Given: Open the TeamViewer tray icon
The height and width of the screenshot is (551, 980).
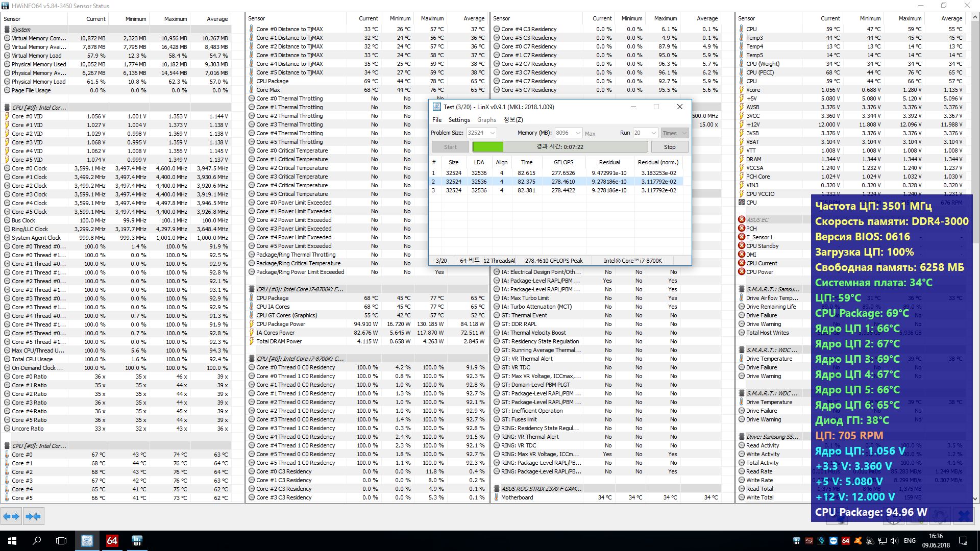Looking at the screenshot, I should point(834,540).
